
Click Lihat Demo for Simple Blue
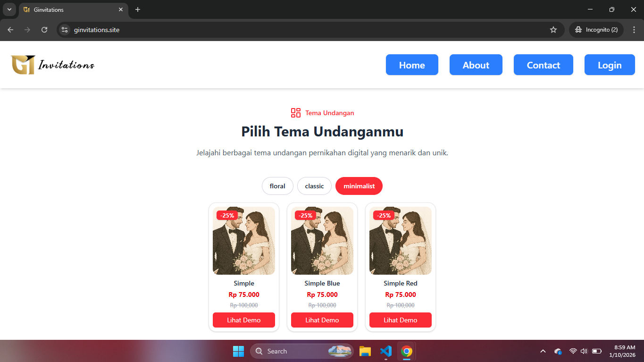(x=322, y=320)
